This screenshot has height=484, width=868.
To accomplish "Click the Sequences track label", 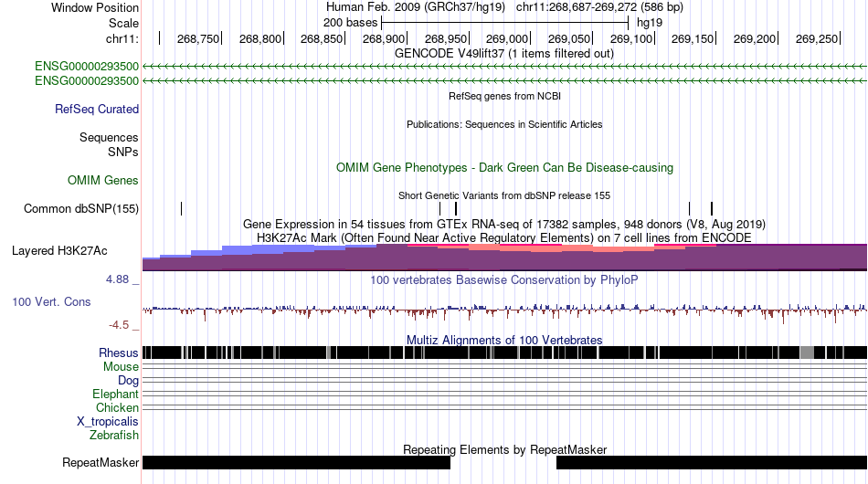I will coord(109,137).
